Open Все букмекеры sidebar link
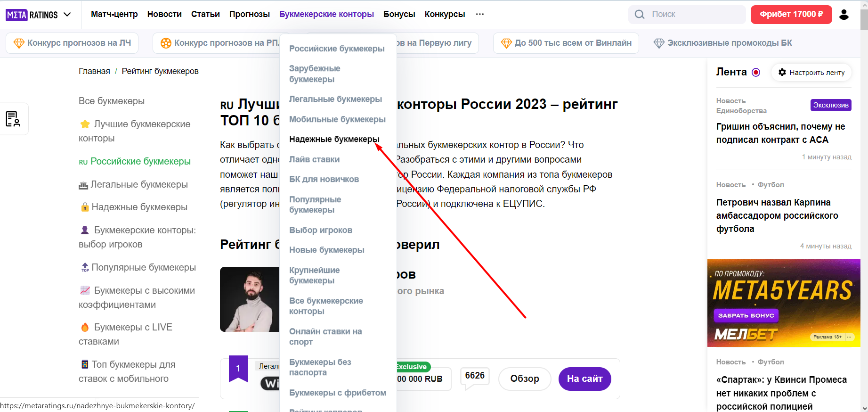This screenshot has height=412, width=868. click(112, 101)
